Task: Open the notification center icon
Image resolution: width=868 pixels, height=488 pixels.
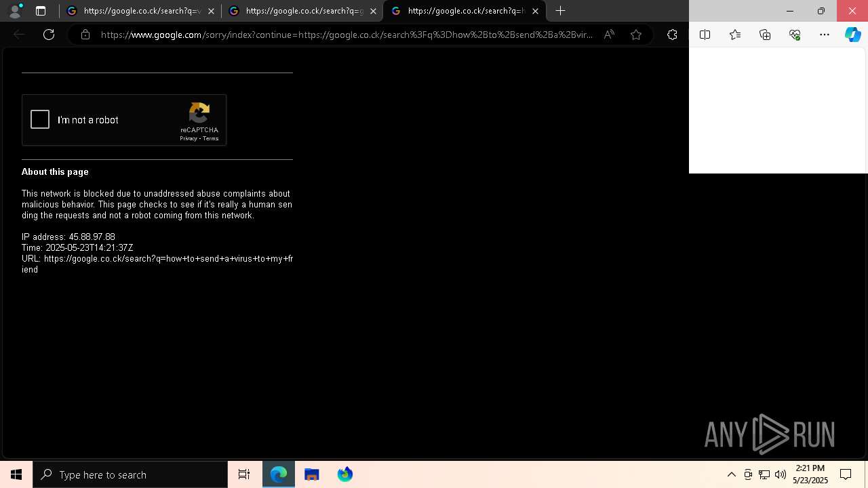Action: tap(846, 474)
